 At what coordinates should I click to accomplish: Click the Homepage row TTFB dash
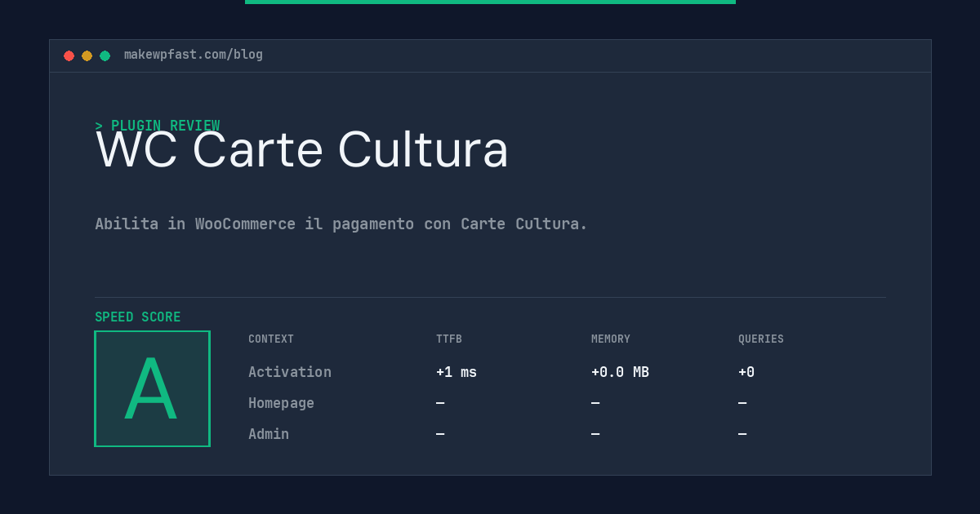[x=440, y=403]
